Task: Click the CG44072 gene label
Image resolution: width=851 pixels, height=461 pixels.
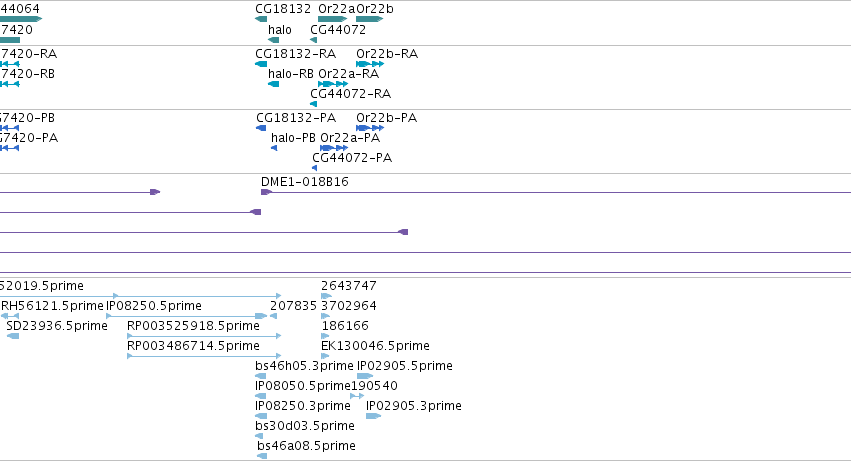Action: [x=338, y=30]
